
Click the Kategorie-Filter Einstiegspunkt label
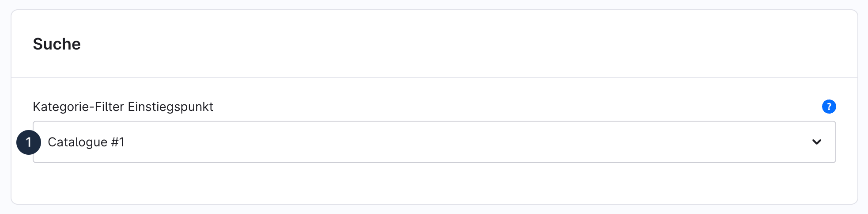point(123,107)
